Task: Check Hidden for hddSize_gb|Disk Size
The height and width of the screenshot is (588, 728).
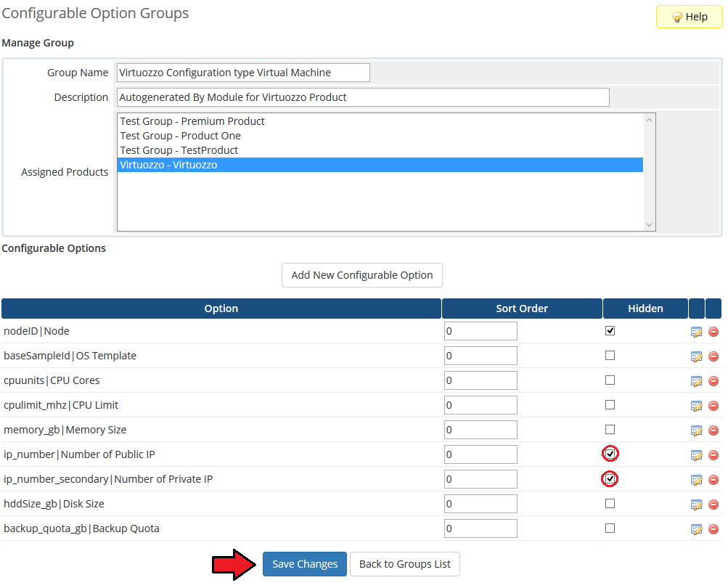Action: (610, 504)
